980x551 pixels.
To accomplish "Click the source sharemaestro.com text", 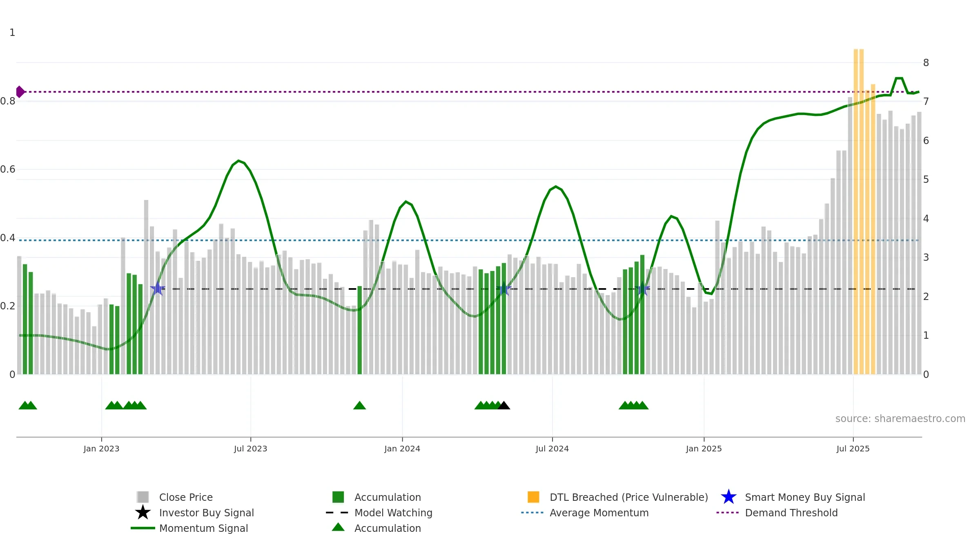I will point(900,419).
